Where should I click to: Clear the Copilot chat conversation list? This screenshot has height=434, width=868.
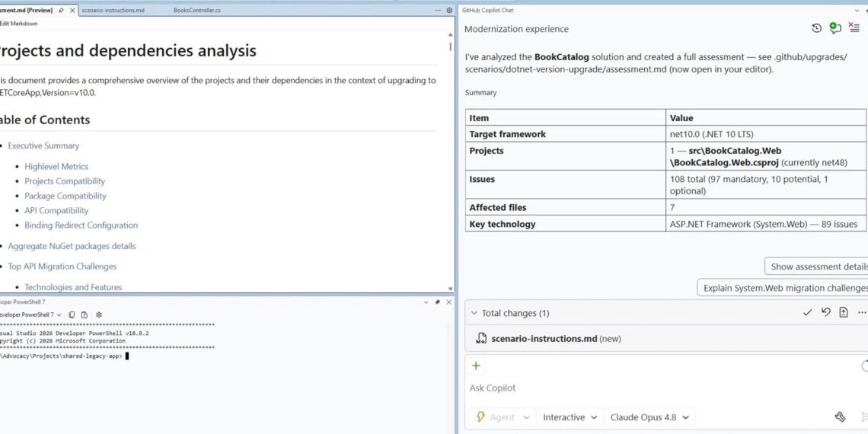point(854,28)
